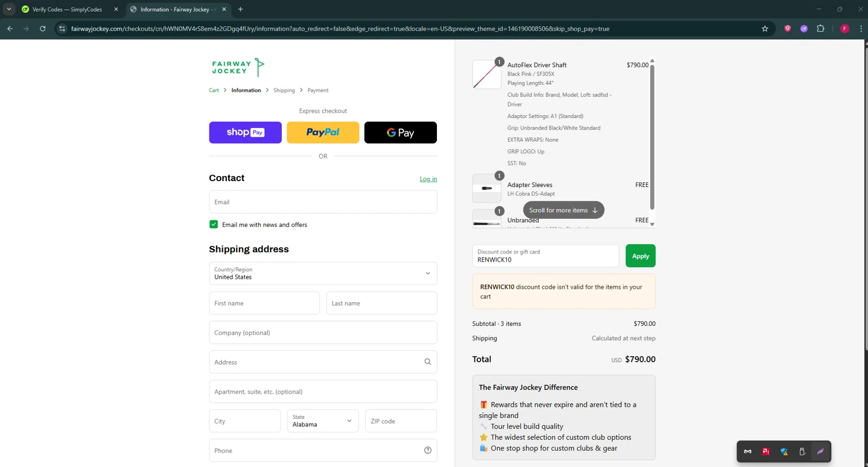Screen dimensions: 868x467
Task: Click the ZIP code field
Action: click(x=400, y=421)
